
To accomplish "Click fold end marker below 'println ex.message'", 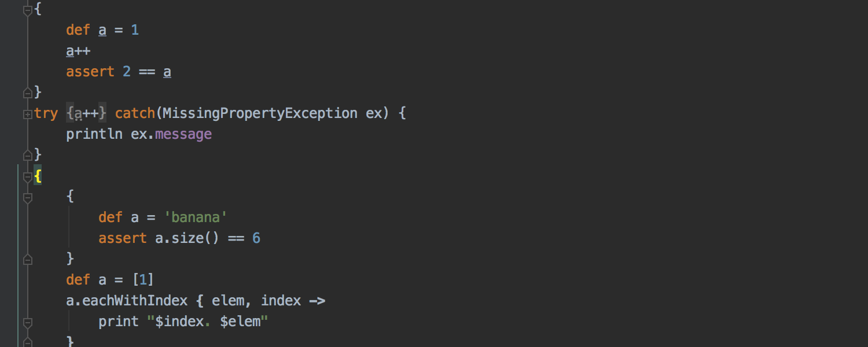I will click(x=27, y=155).
